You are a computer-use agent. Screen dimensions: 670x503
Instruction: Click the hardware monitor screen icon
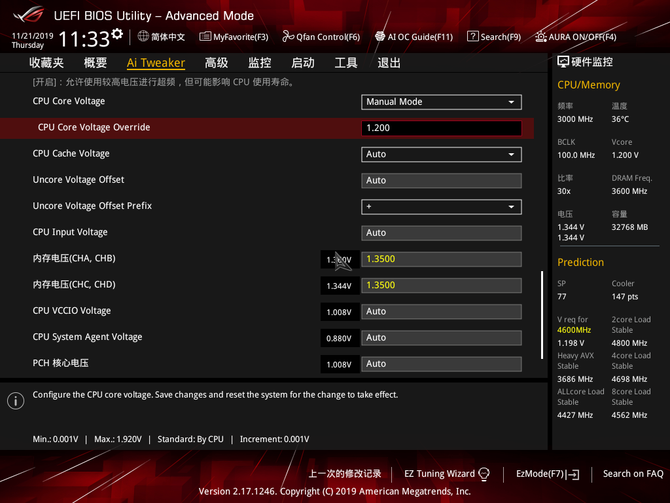[563, 62]
